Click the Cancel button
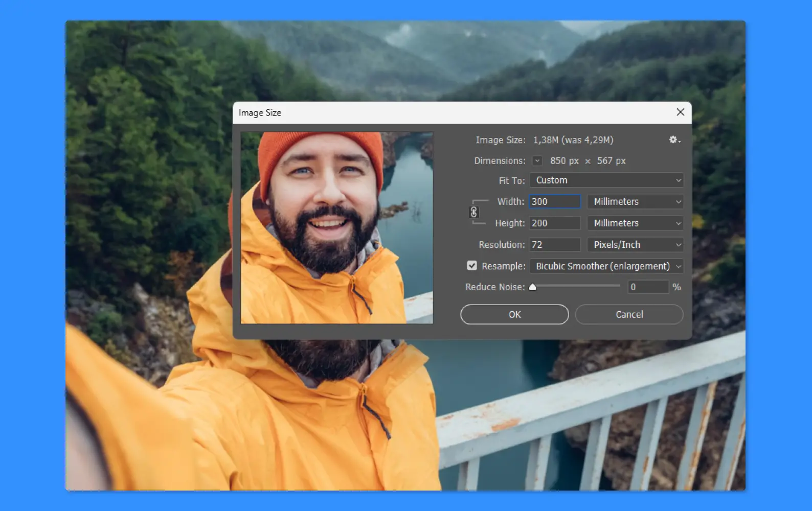The height and width of the screenshot is (511, 812). 629,314
